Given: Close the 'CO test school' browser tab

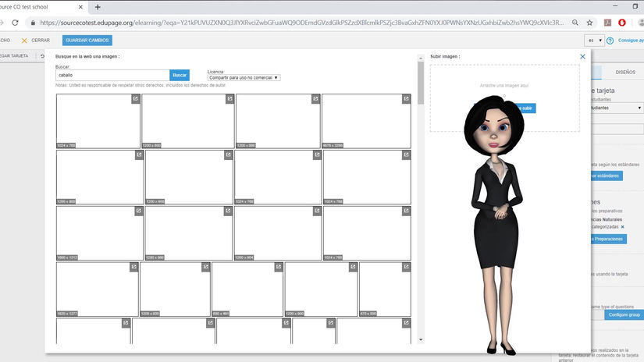Looking at the screenshot, I should point(80,7).
